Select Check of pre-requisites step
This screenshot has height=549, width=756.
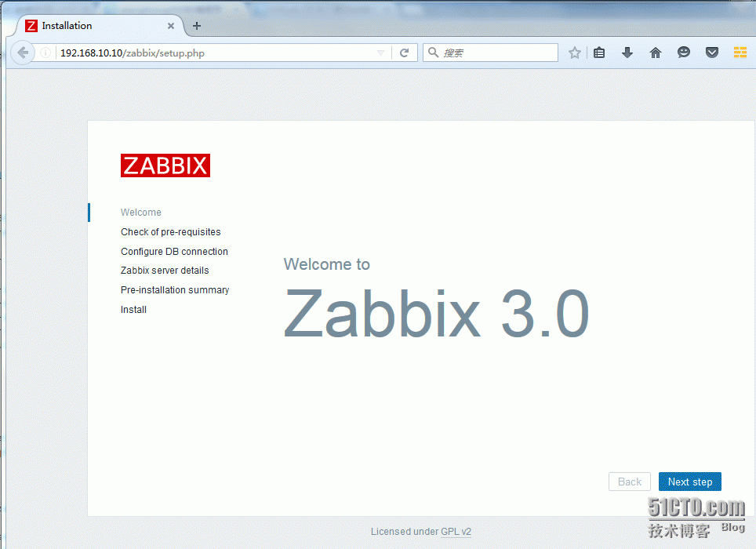point(171,232)
